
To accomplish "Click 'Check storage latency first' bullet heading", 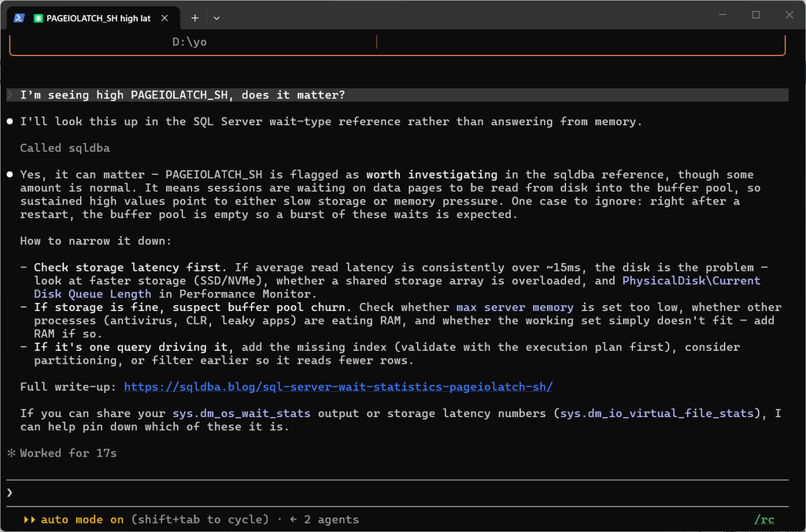I will (127, 268).
